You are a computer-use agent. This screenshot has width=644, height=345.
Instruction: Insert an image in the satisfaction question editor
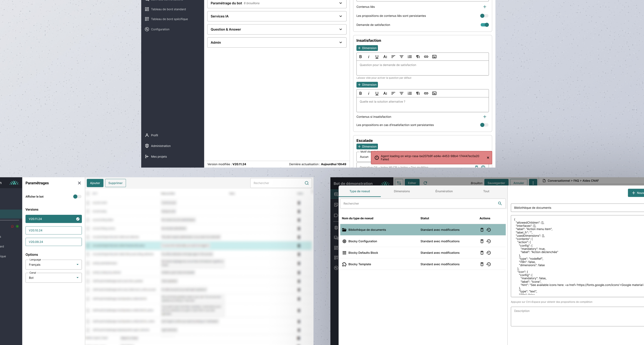(x=434, y=57)
